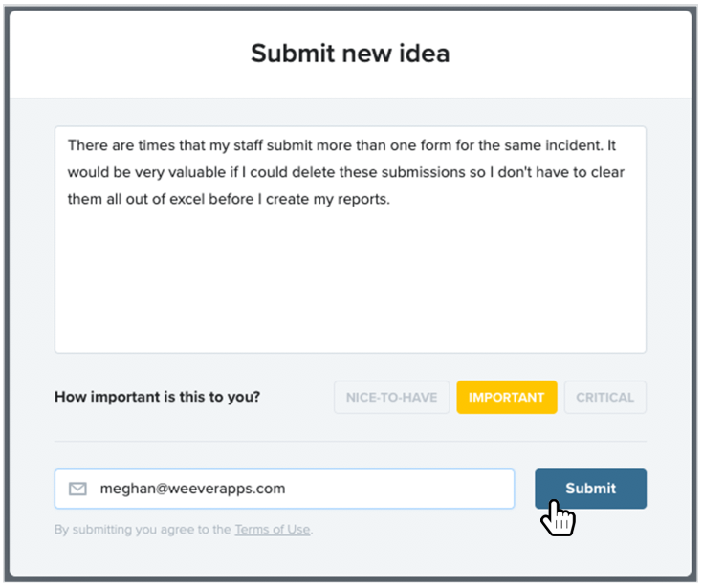Image resolution: width=703 pixels, height=588 pixels.
Task: Click the envelope icon in the email field
Action: coord(77,489)
